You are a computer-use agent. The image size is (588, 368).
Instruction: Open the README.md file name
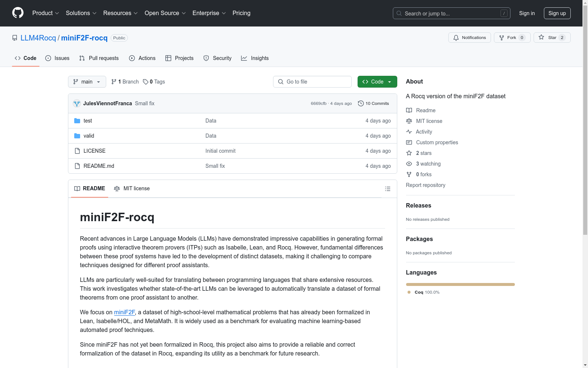point(99,166)
